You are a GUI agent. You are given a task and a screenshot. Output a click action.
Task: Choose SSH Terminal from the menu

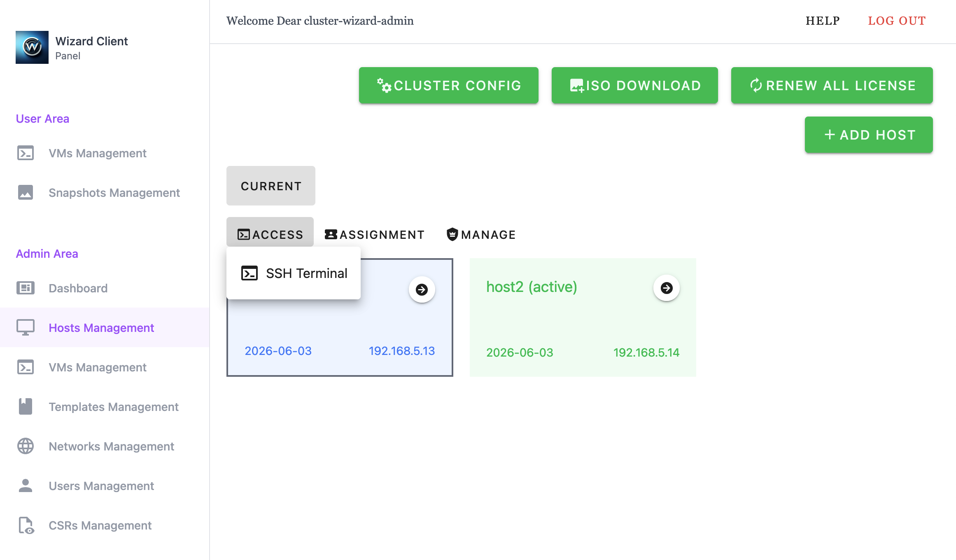pos(294,273)
